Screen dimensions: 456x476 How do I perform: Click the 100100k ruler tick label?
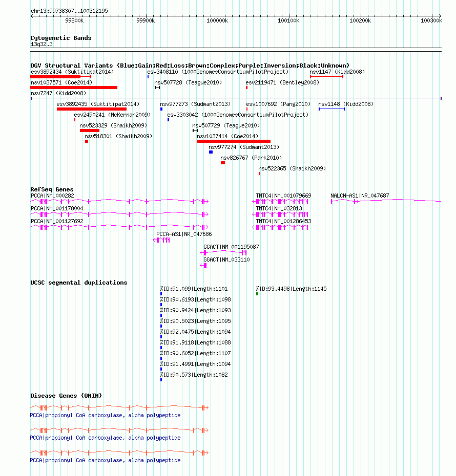pos(288,20)
